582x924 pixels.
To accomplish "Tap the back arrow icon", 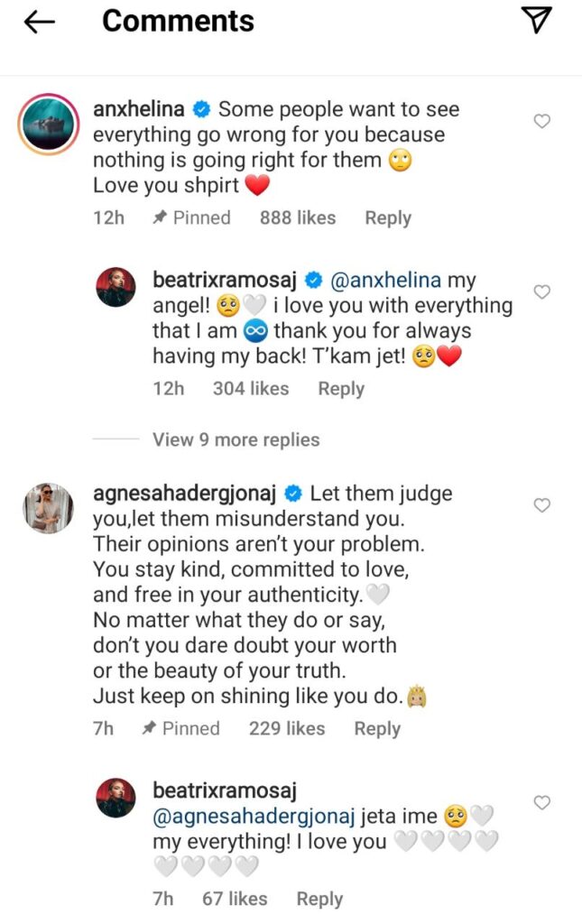I will [41, 23].
